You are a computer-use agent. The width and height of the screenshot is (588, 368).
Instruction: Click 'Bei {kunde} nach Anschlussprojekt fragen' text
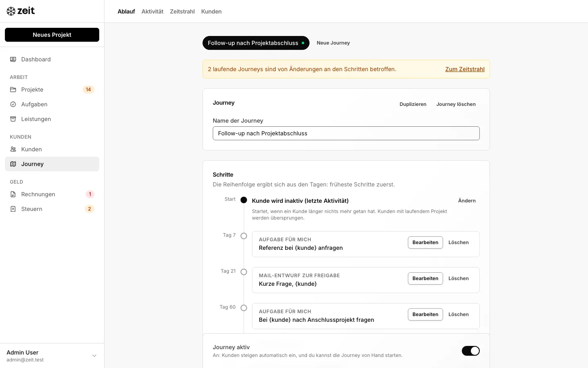pos(316,320)
